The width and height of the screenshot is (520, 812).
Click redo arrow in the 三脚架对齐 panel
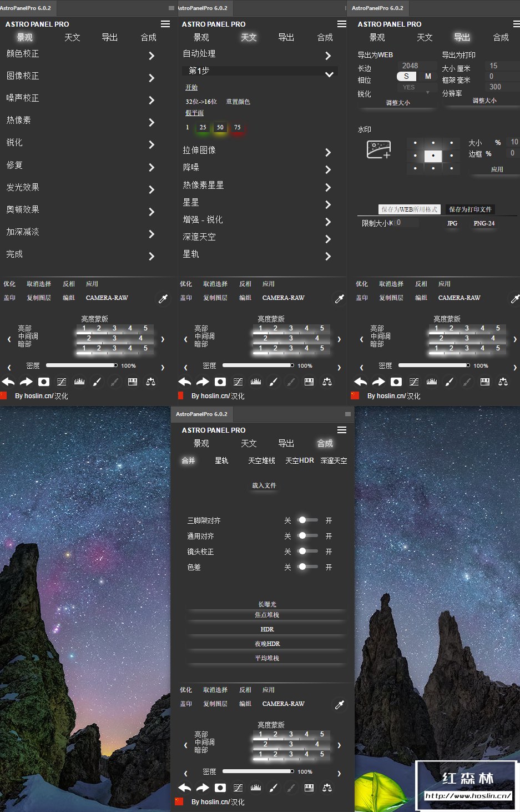pos(203,788)
